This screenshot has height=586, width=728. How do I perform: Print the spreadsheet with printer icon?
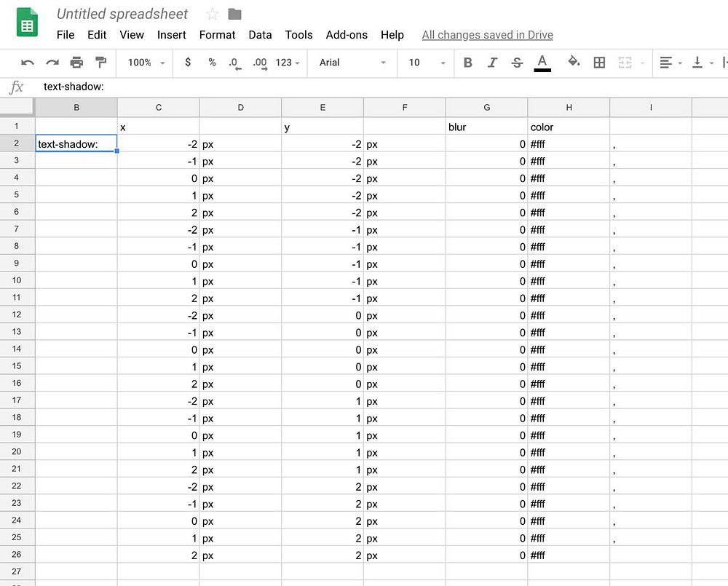coord(76,62)
